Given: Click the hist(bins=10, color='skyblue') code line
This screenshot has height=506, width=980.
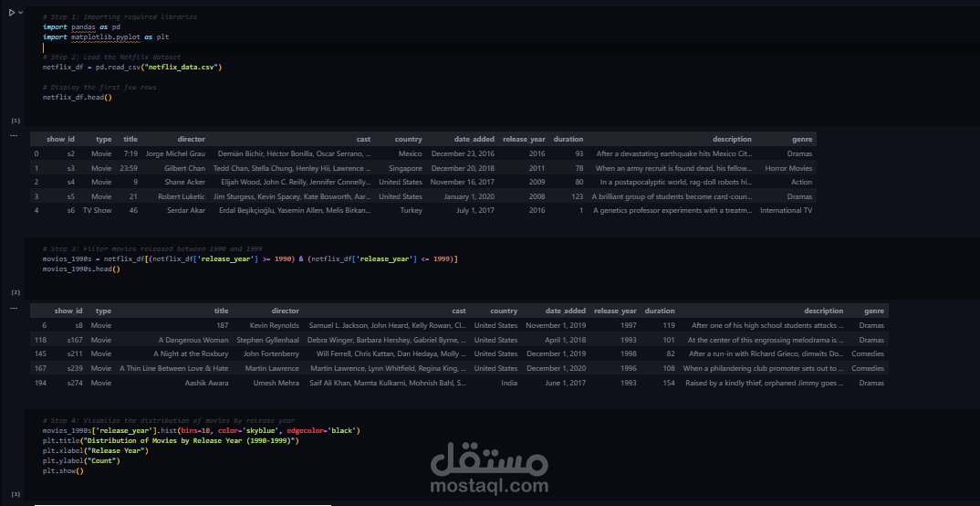Looking at the screenshot, I should (x=202, y=431).
